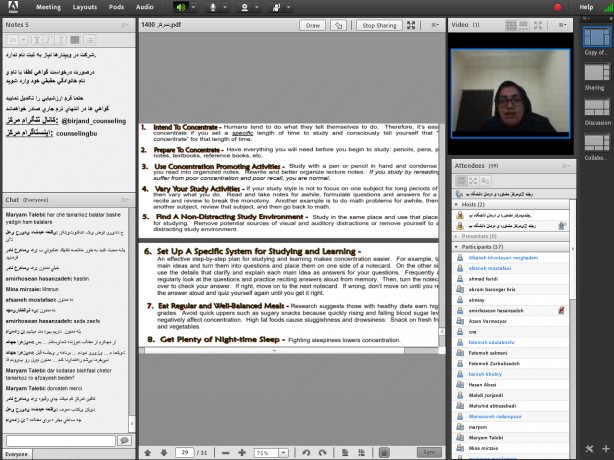Toggle underline text in Notes toolbar
The width and height of the screenshot is (614, 460).
click(x=61, y=40)
